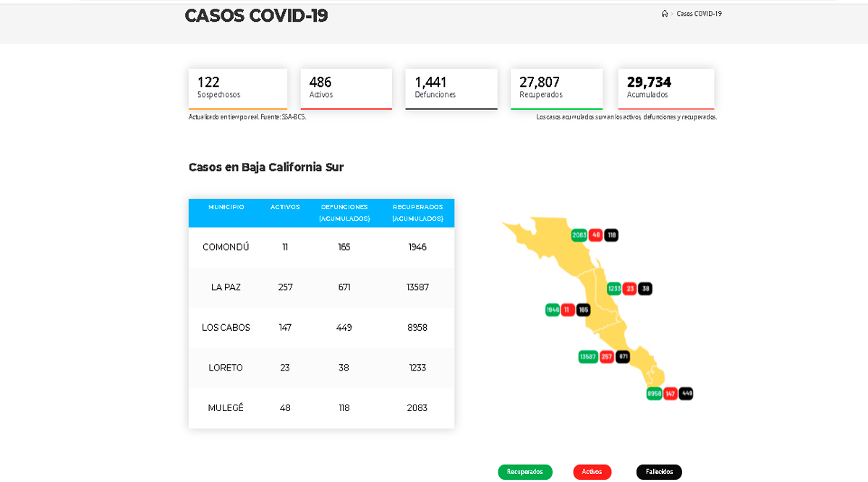Click the green Recuperados legend pill
The image size is (868, 482).
click(x=525, y=472)
